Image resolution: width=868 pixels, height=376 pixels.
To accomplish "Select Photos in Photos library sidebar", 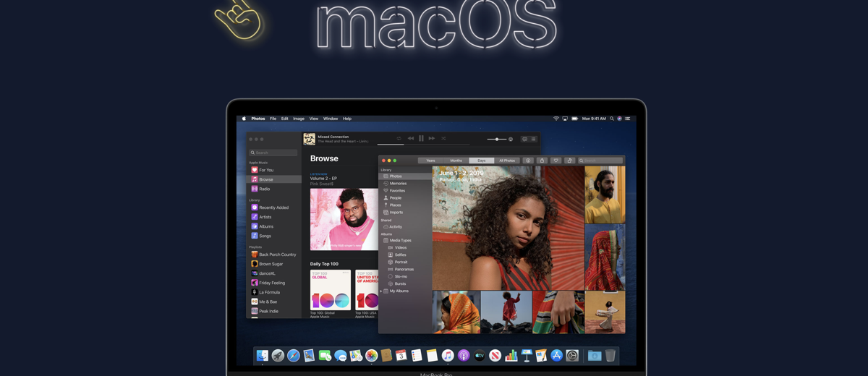I will coord(405,176).
